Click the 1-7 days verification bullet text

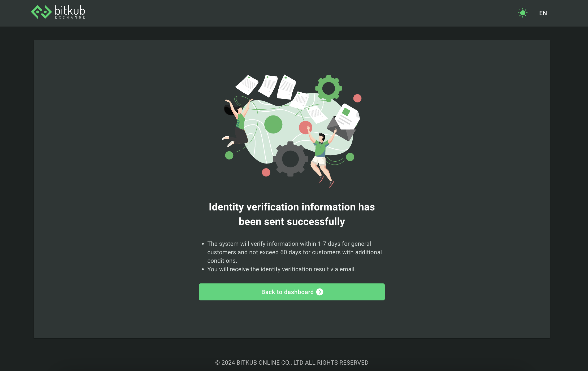coord(295,252)
